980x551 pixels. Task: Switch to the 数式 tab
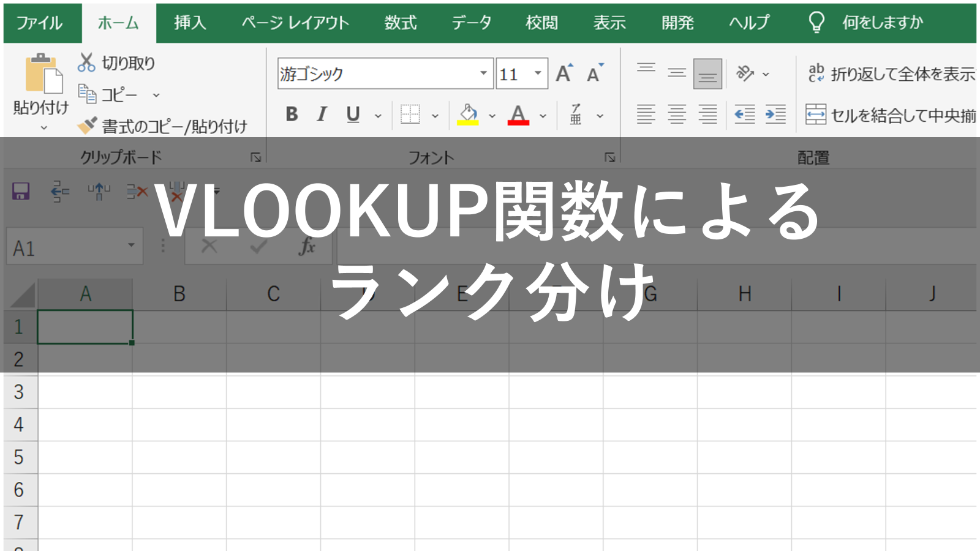[x=401, y=23]
